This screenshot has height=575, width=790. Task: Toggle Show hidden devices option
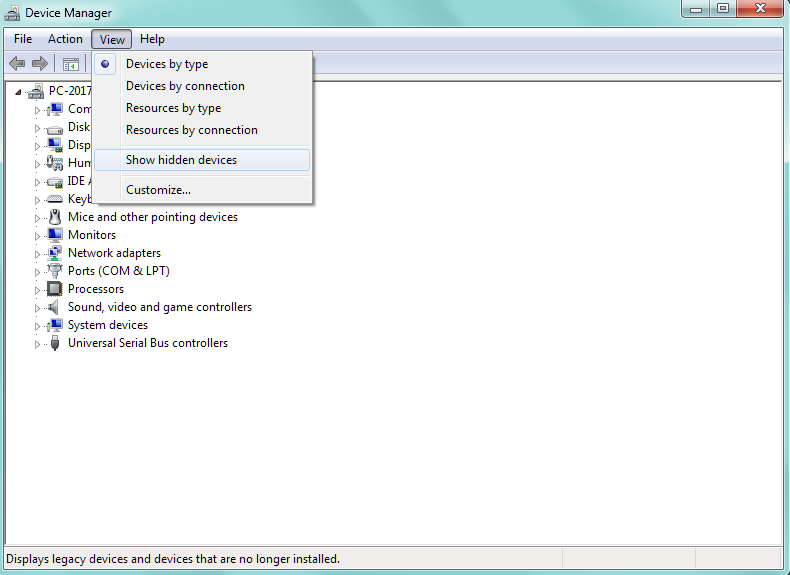[x=181, y=160]
